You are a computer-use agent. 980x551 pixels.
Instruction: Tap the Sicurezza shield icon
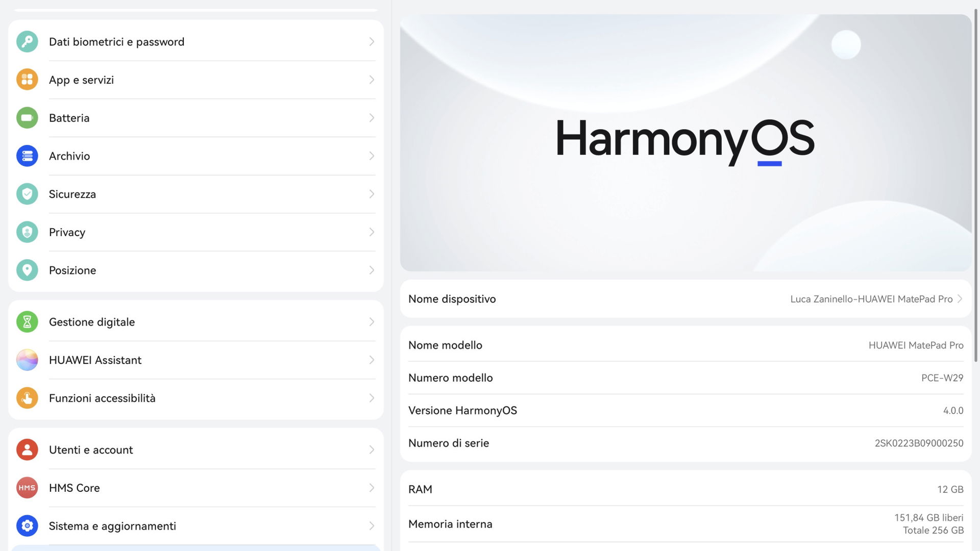27,194
